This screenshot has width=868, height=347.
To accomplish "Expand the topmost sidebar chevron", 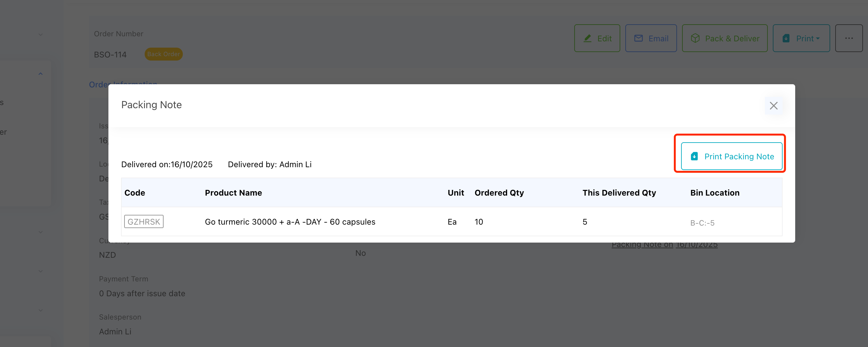I will click(40, 35).
